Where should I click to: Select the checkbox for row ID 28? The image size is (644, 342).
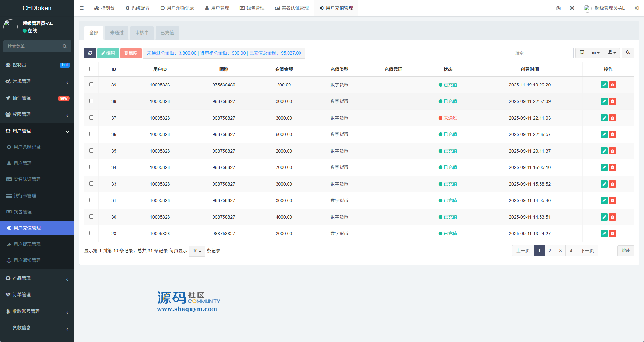click(x=91, y=233)
